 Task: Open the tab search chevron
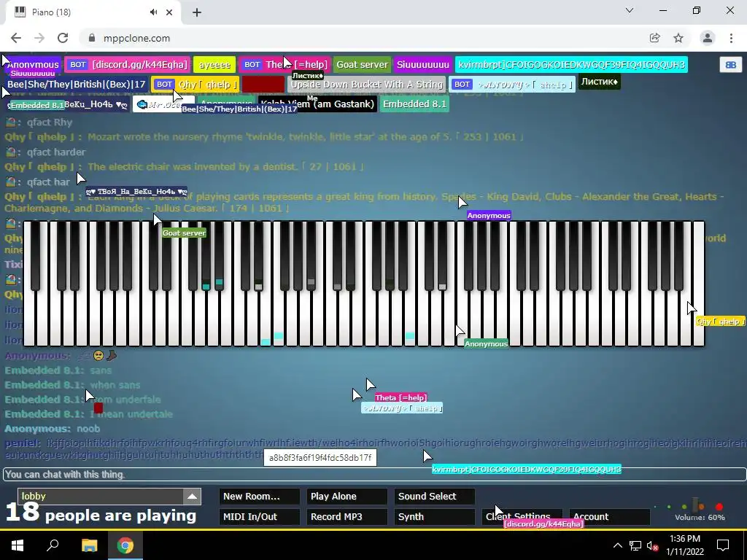[x=630, y=10]
